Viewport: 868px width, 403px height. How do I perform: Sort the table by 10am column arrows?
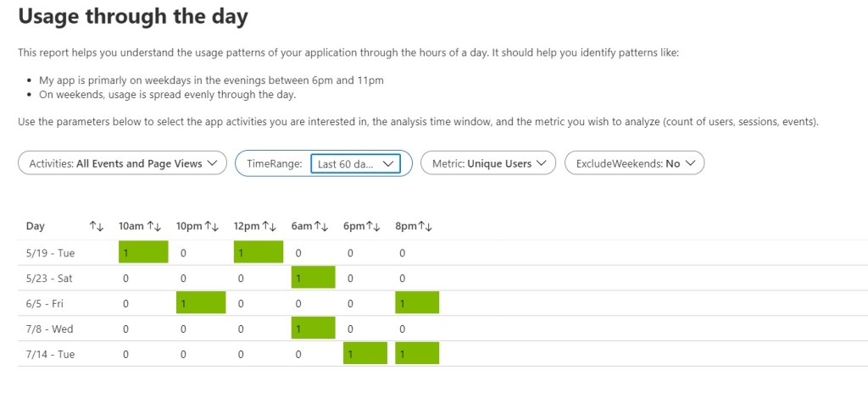coord(154,226)
